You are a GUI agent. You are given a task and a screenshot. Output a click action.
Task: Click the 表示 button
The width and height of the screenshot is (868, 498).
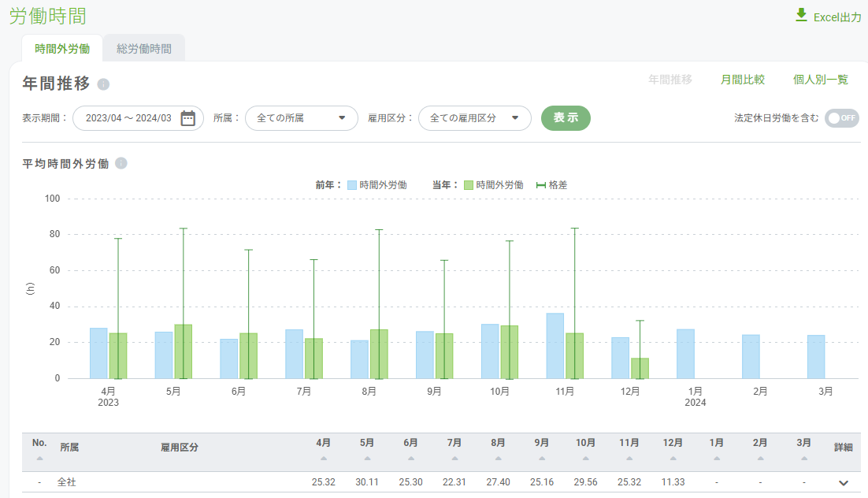[566, 118]
